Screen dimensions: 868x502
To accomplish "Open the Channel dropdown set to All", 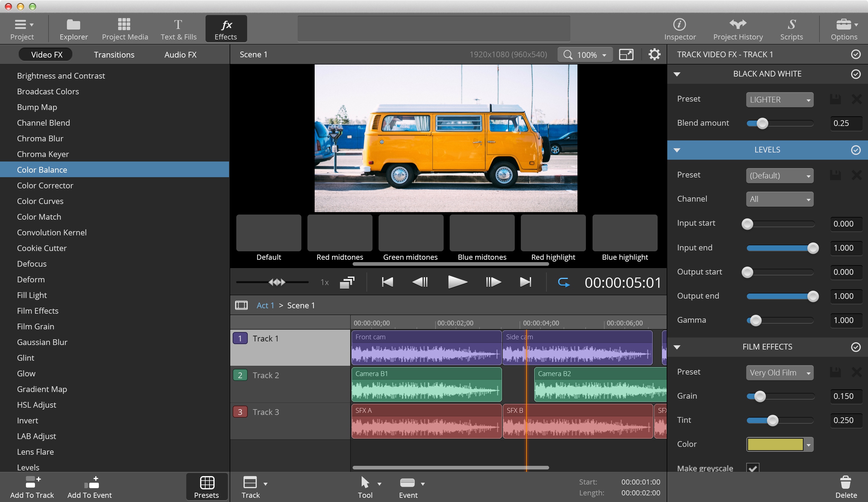I will pos(779,199).
